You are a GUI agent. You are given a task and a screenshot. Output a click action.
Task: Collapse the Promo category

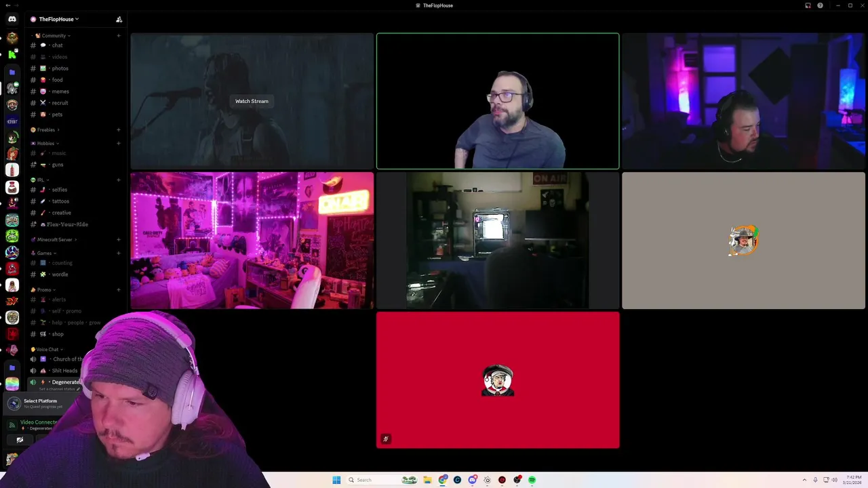pyautogui.click(x=43, y=289)
